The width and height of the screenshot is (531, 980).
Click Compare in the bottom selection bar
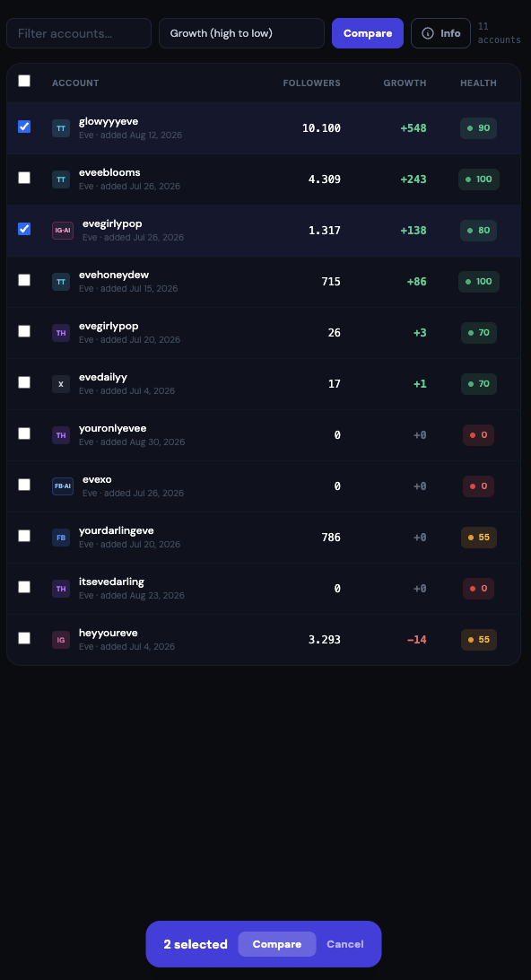coord(277,944)
